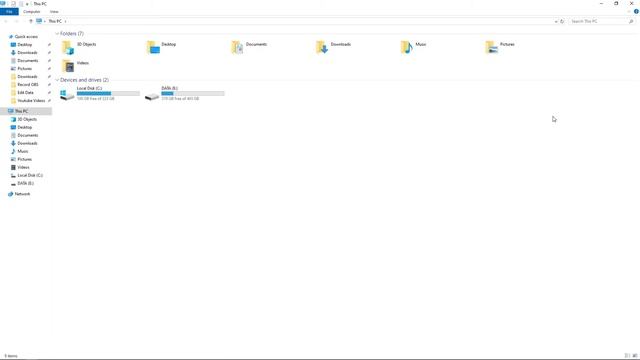The width and height of the screenshot is (640, 360).
Task: Open DATA (E:) in navigation pane
Action: click(x=25, y=183)
